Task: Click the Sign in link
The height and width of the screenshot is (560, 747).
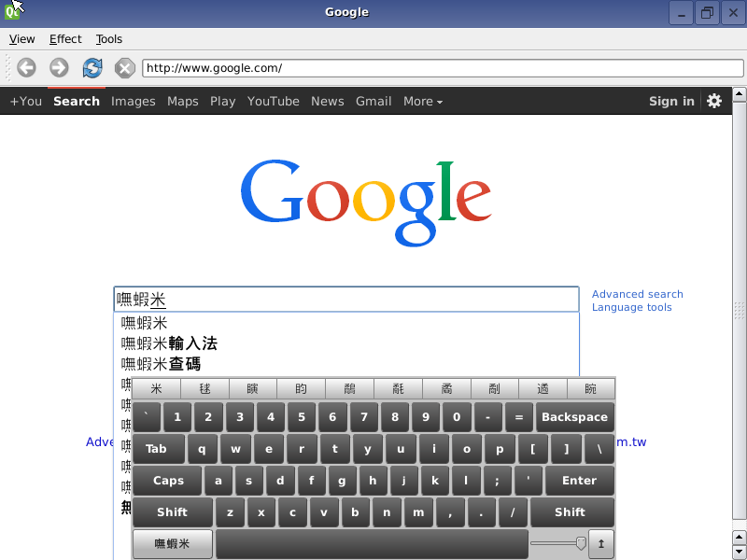Action: 671,102
